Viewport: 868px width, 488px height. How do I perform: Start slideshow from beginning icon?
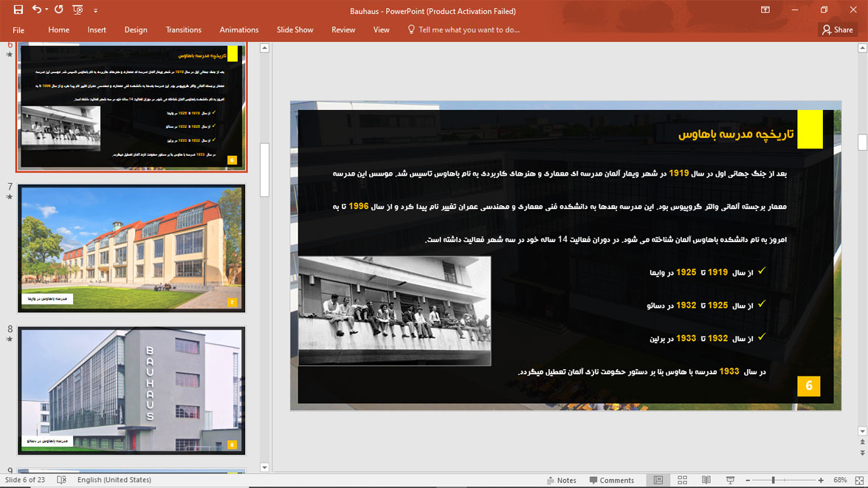pyautogui.click(x=77, y=10)
